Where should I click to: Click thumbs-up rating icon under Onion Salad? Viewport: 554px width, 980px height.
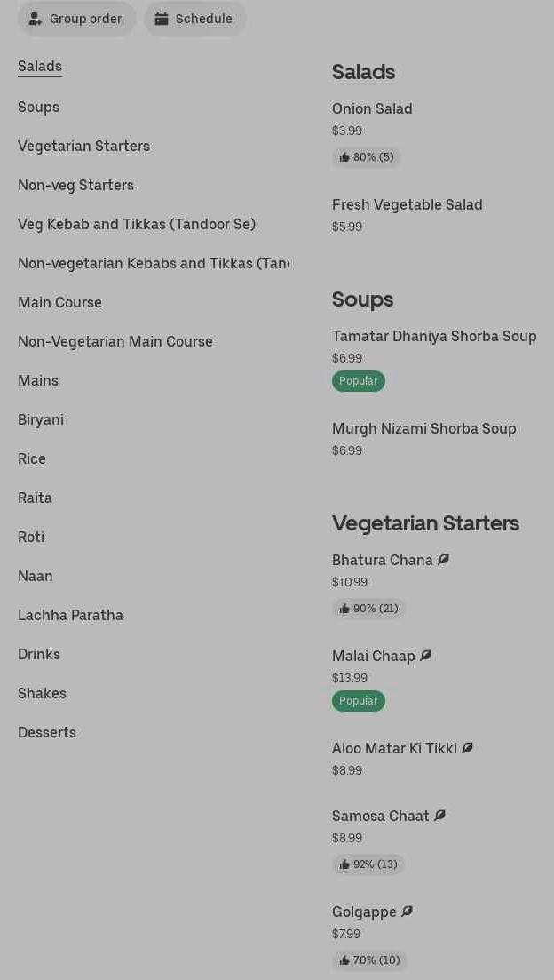click(x=344, y=157)
